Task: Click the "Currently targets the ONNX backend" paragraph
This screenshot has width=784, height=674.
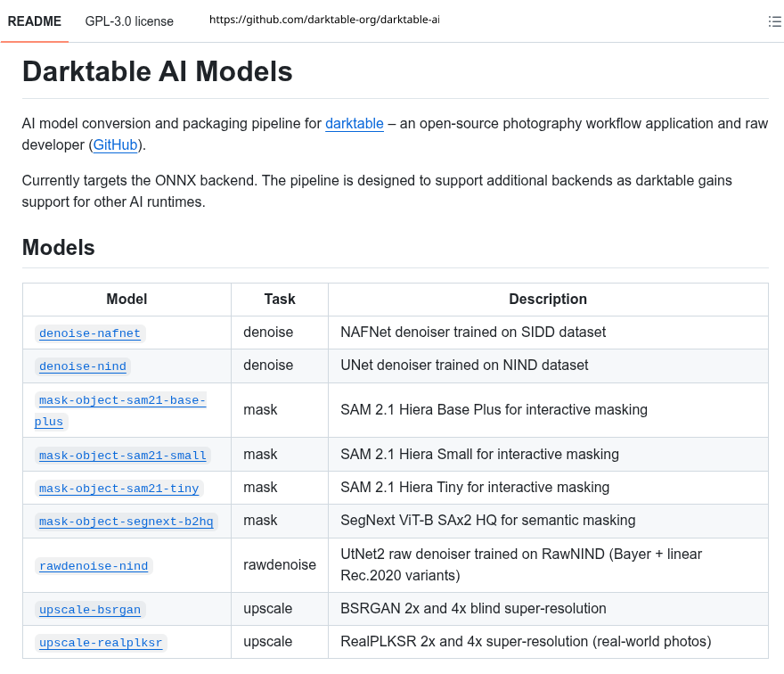Action: coord(377,191)
